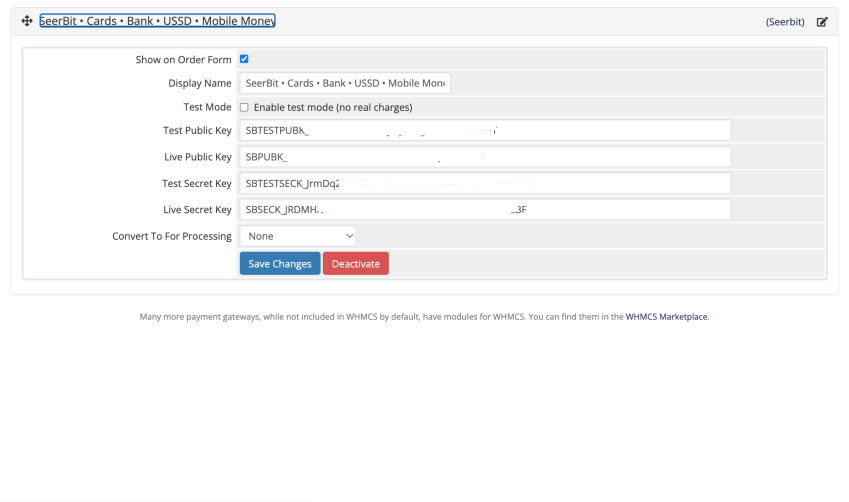Click the 'Convert To For Processing' label text
Image resolution: width=849 pixels, height=502 pixels.
(x=172, y=236)
